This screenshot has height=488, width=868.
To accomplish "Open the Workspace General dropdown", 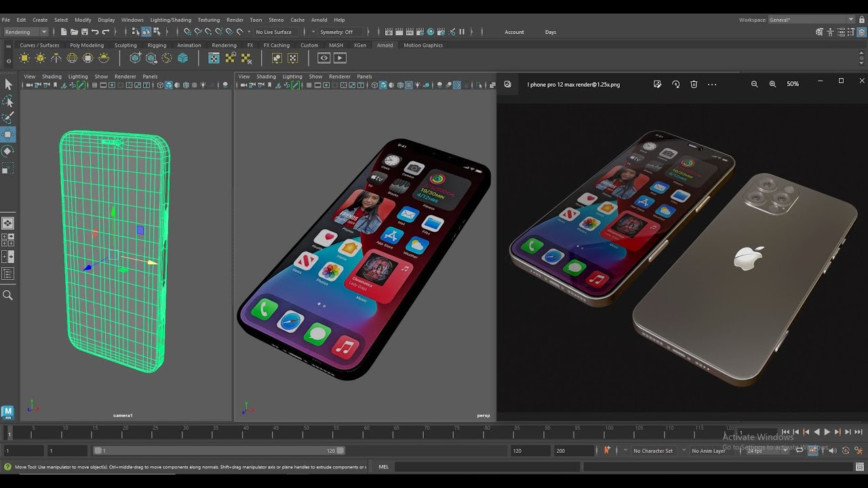I will (811, 20).
